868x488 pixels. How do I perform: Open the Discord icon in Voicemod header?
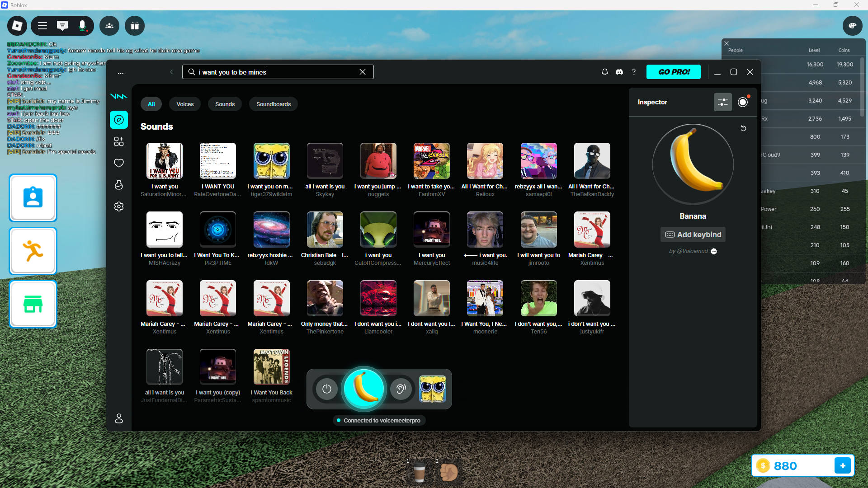coord(619,72)
